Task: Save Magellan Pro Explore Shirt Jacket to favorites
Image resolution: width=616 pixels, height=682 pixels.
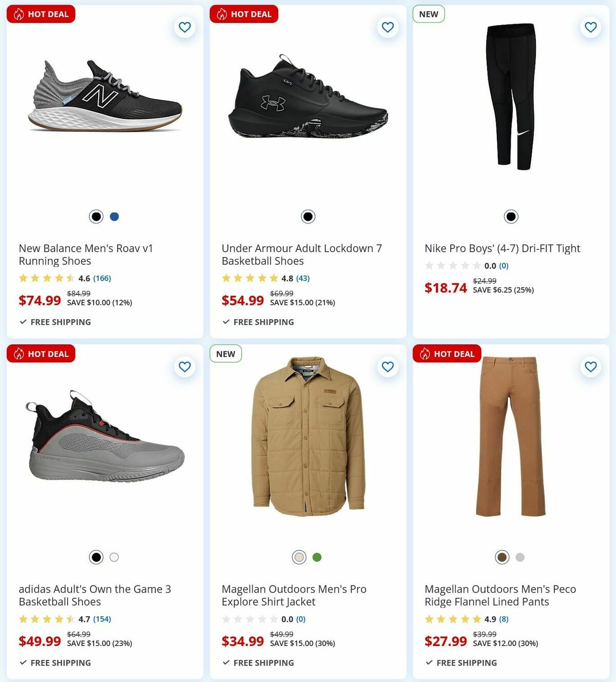Action: [x=387, y=367]
